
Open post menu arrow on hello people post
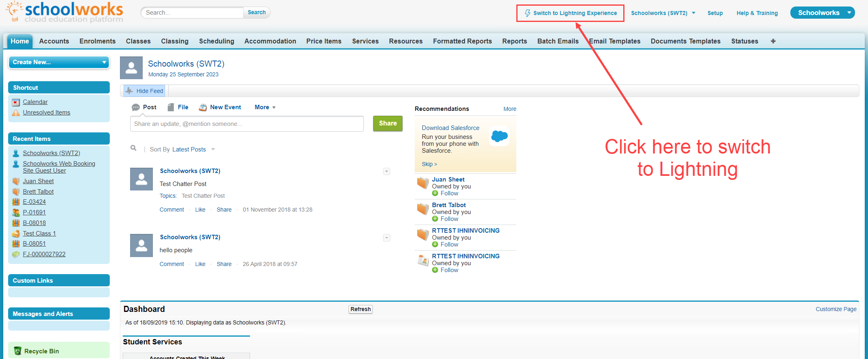tap(387, 238)
